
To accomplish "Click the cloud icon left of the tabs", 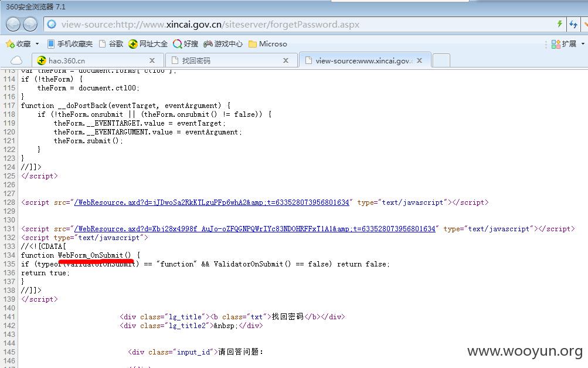I will [16, 60].
